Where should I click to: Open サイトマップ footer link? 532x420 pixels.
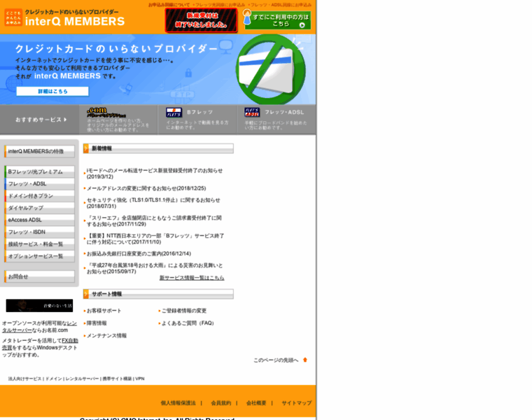(297, 403)
